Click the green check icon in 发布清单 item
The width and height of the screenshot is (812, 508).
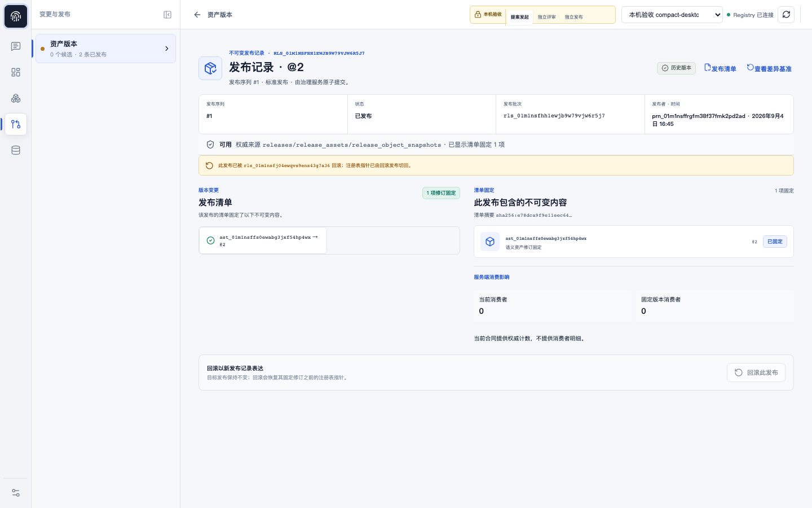click(x=210, y=240)
